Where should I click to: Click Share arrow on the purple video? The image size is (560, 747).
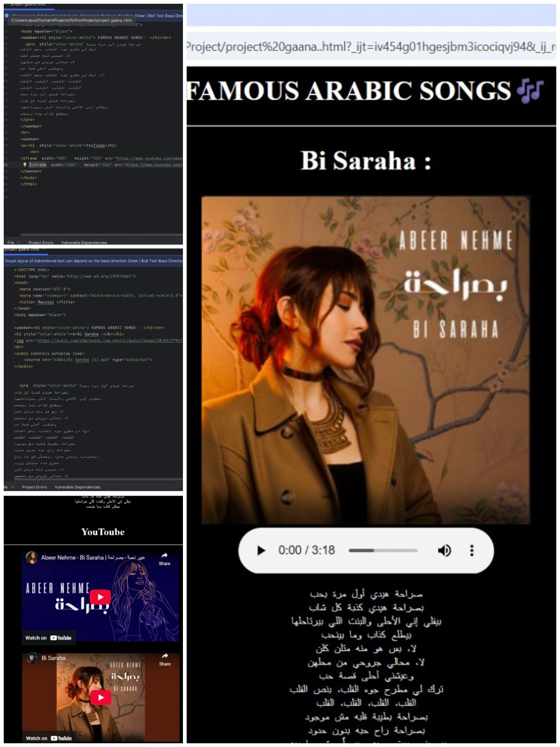(x=164, y=558)
